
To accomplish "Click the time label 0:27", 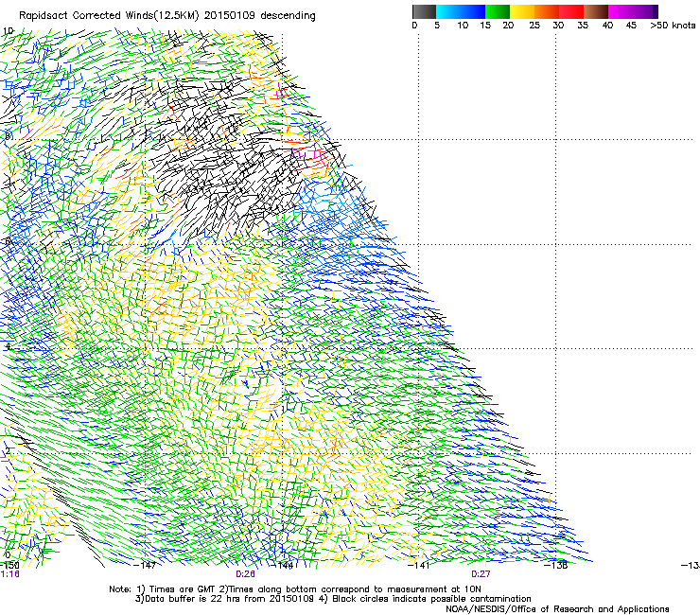I will 481,574.
